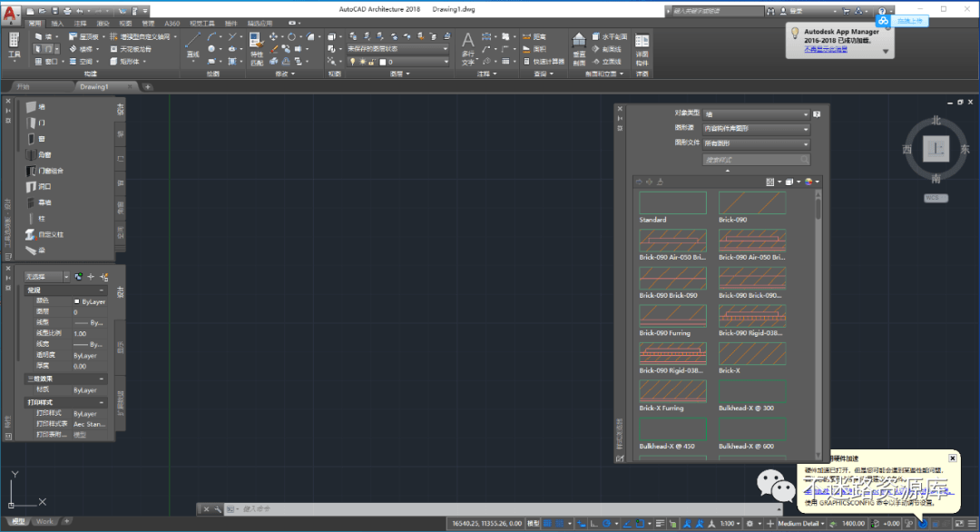
Task: Click the Help question mark icon
Action: tap(882, 11)
